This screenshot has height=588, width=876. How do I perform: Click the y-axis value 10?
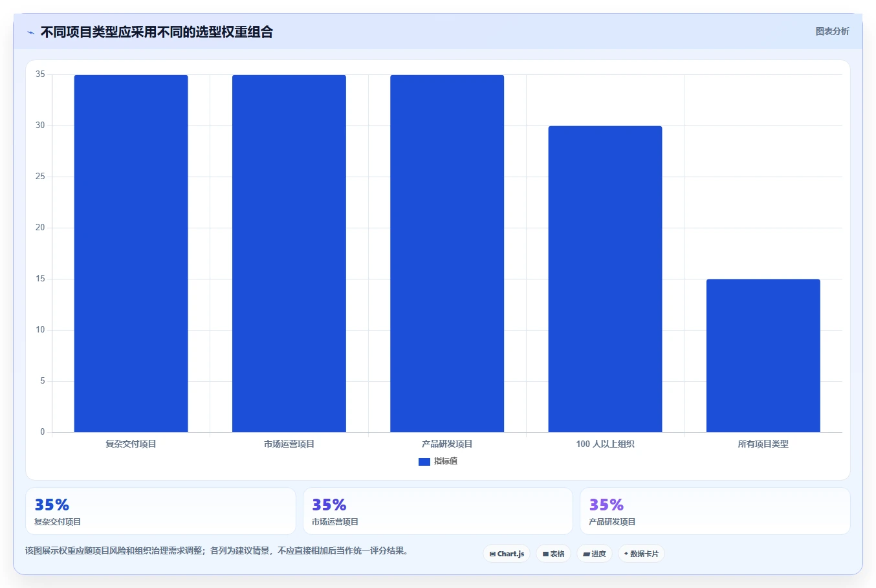coord(41,330)
